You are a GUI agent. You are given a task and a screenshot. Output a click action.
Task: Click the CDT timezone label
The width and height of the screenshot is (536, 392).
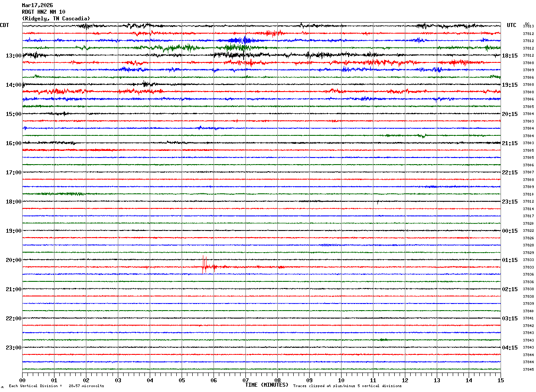[x=4, y=25]
